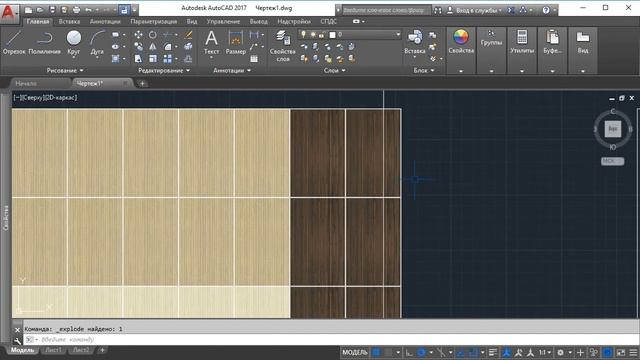Open the annotation scale 1:1 dropdown

[x=544, y=352]
